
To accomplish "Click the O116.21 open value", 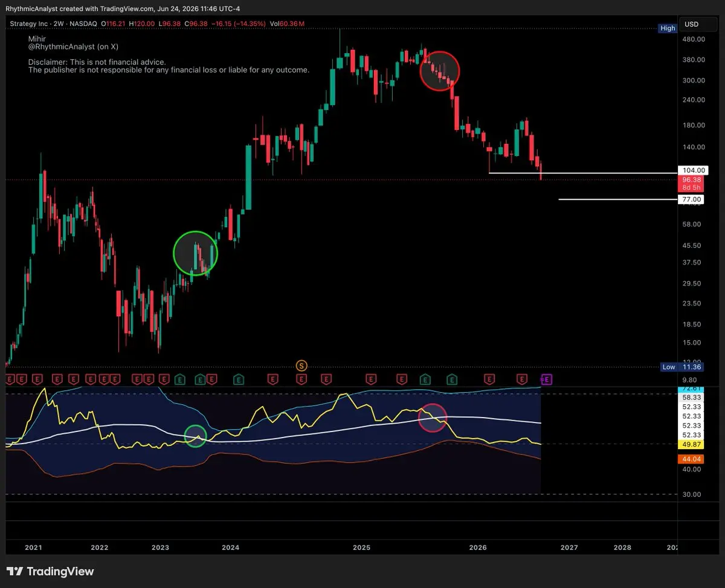I will 114,24.
